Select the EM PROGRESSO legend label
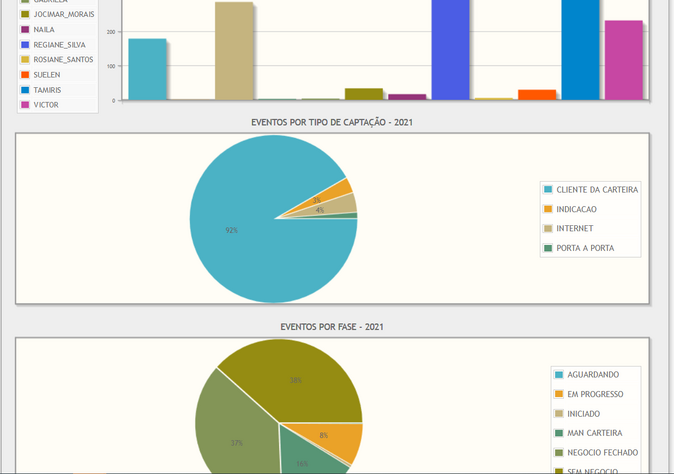Screen dimensions: 674x474 click(x=595, y=394)
